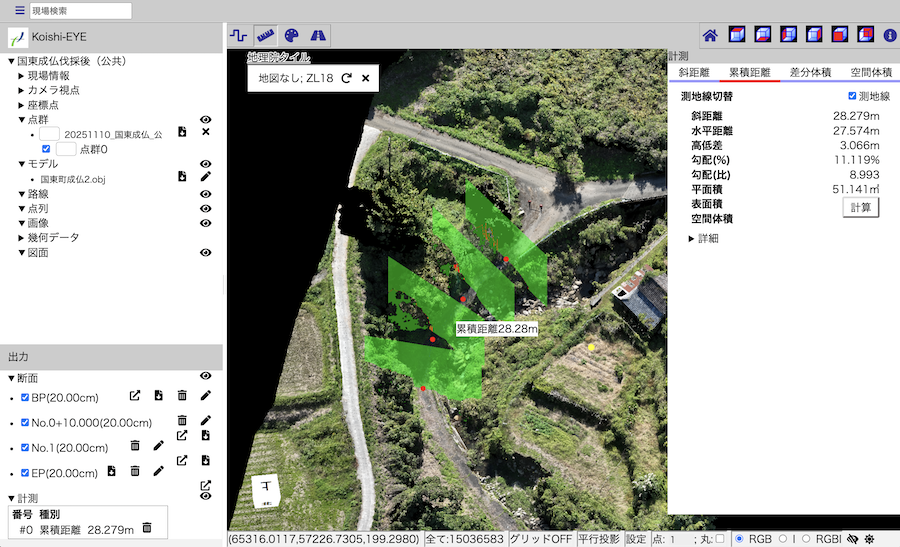Expand the 幾何データ tree node
Image resolution: width=900 pixels, height=547 pixels.
tap(21, 238)
